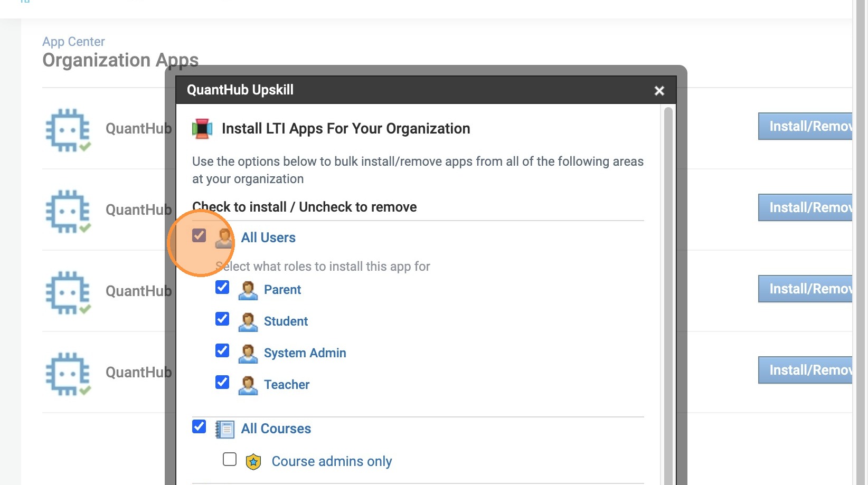The height and width of the screenshot is (485, 868).
Task: Click the Teacher role person icon
Action: coord(248,385)
